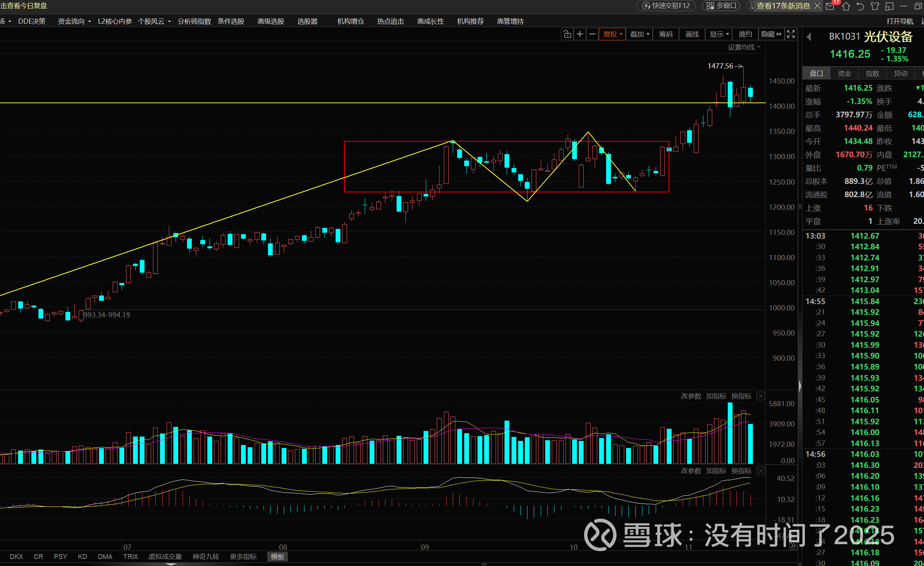Expand 叠加 overlay dropdown

pyautogui.click(x=639, y=34)
